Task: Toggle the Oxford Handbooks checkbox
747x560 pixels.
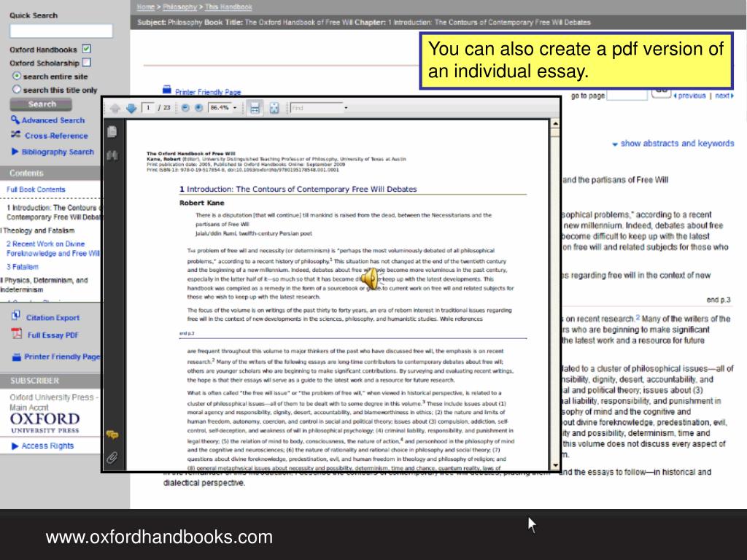Action: click(x=86, y=49)
